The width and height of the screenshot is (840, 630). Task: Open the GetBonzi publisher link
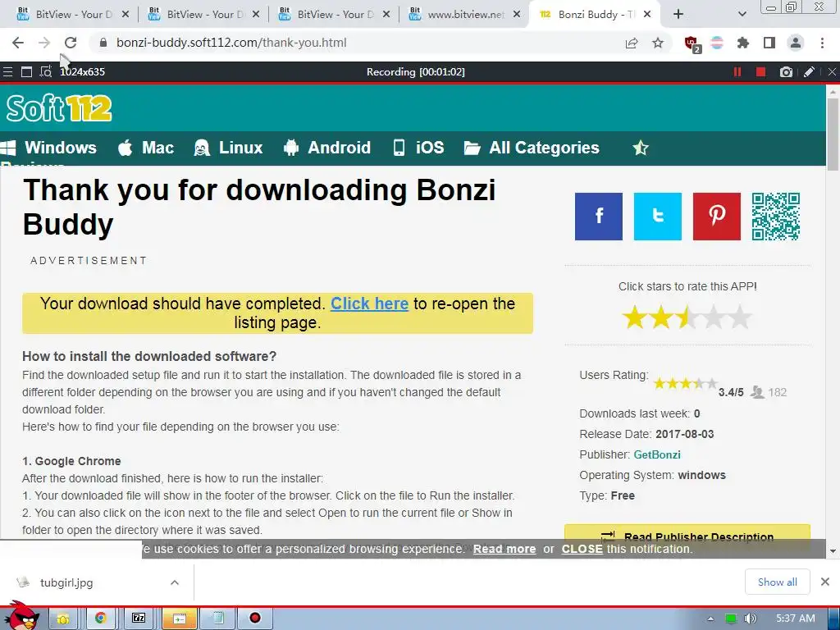point(657,454)
